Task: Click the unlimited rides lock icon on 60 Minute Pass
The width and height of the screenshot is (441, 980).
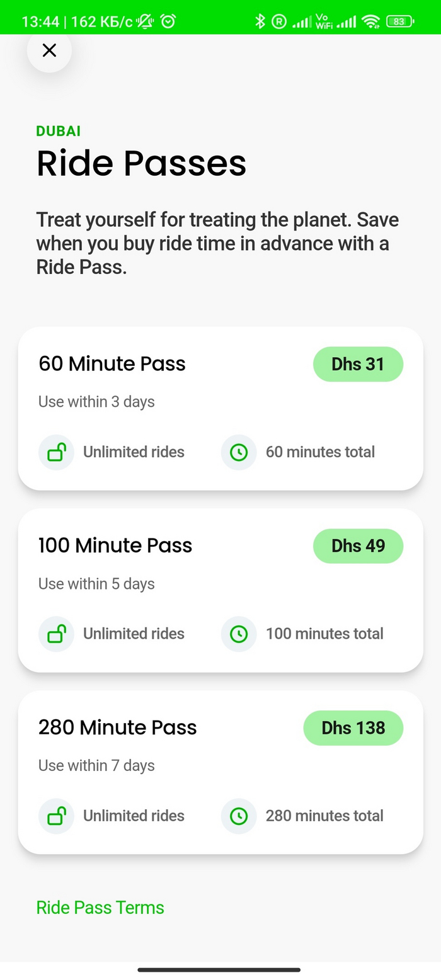Action: click(x=56, y=452)
